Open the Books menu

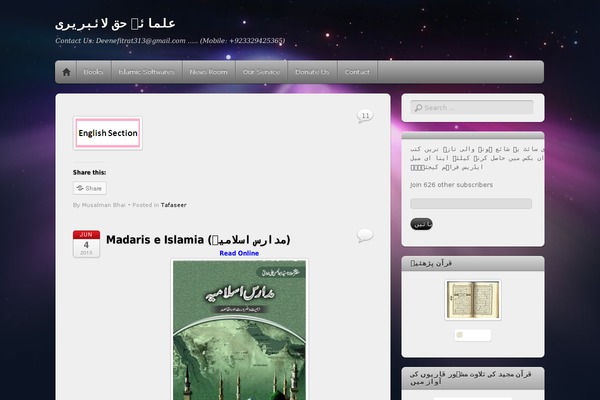point(94,72)
